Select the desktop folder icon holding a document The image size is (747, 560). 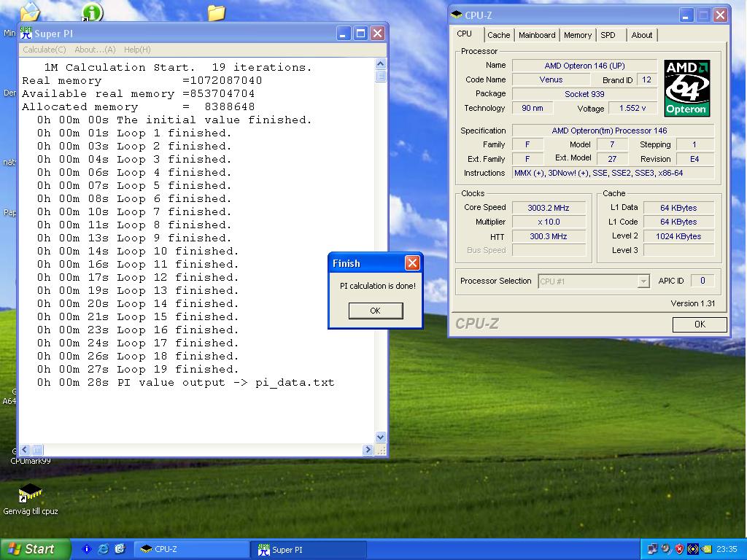point(30,12)
